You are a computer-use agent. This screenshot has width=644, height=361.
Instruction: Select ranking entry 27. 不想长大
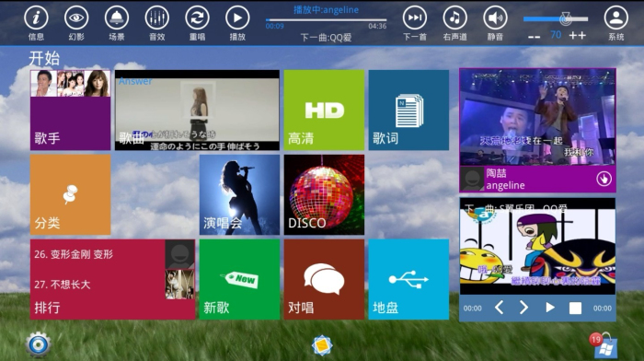(62, 285)
